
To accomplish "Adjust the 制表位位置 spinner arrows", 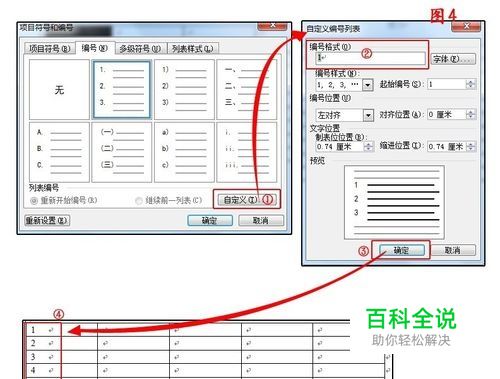I will point(369,147).
